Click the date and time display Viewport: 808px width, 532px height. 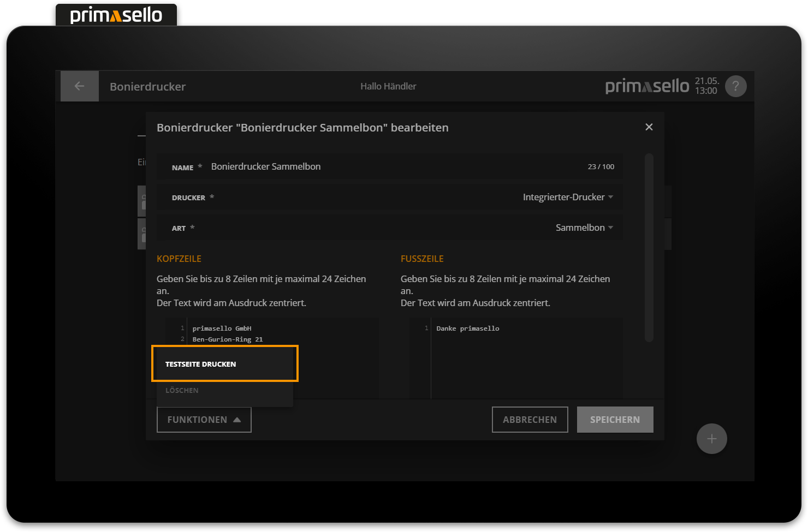[706, 86]
